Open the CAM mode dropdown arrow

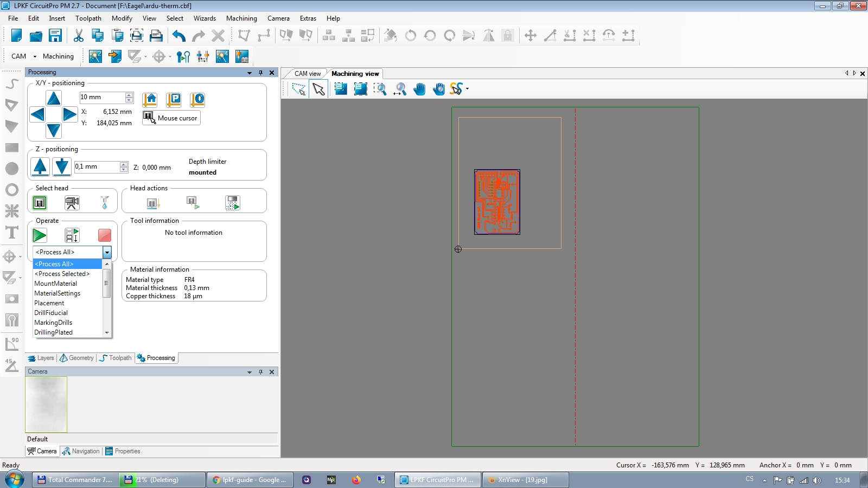pos(35,56)
